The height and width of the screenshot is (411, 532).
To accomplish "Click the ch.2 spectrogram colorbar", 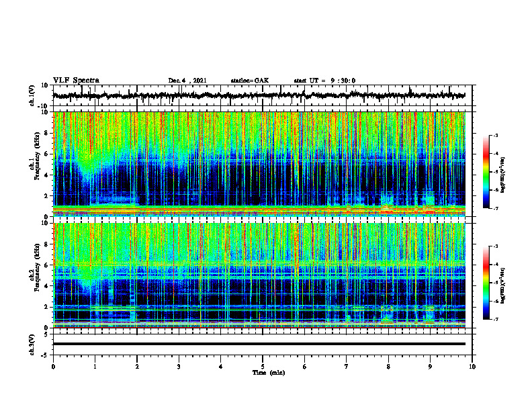I will coord(486,283).
